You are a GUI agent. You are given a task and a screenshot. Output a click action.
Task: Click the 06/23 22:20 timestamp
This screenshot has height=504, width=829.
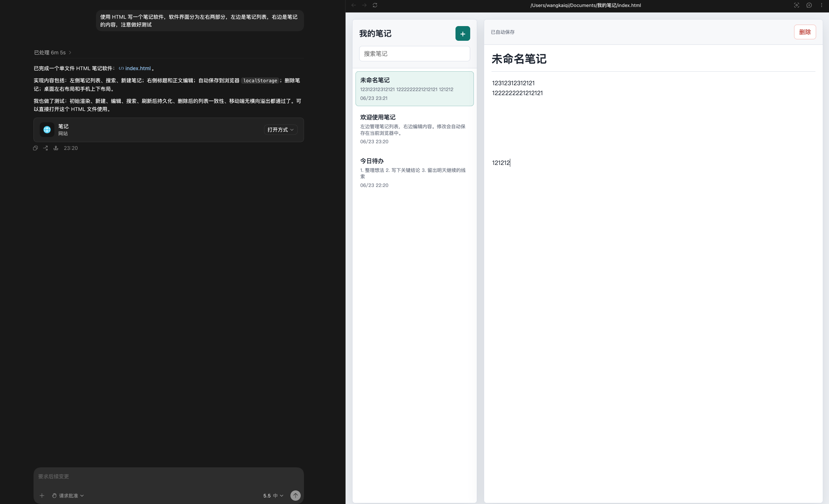click(374, 185)
